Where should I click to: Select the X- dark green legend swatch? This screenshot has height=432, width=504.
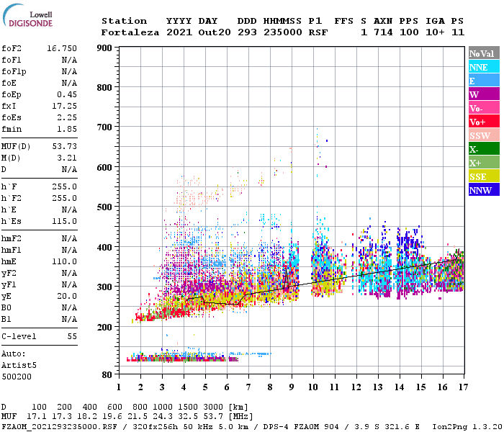[x=484, y=149]
